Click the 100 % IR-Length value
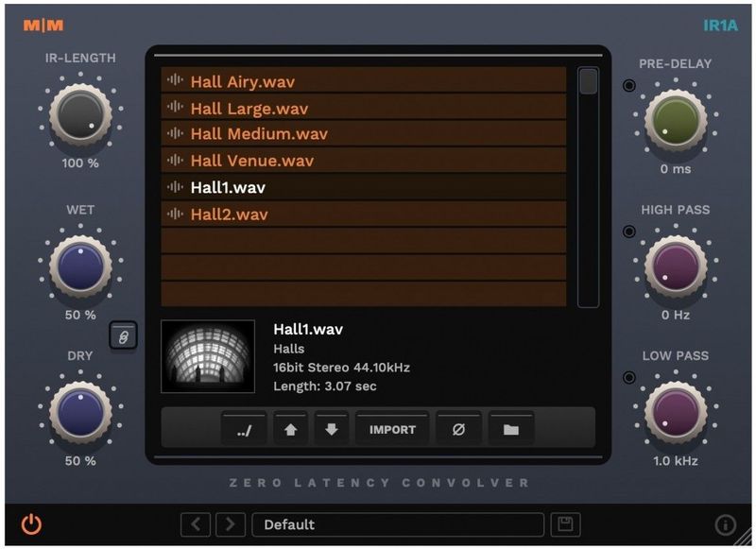The width and height of the screenshot is (756, 549). (80, 163)
